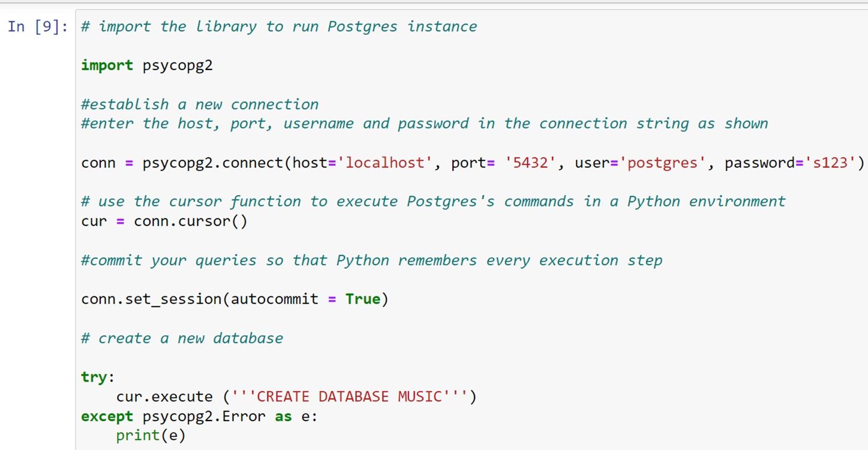Click the horizontal scrollbar at the top
868x450 pixels.
tap(420, 2)
